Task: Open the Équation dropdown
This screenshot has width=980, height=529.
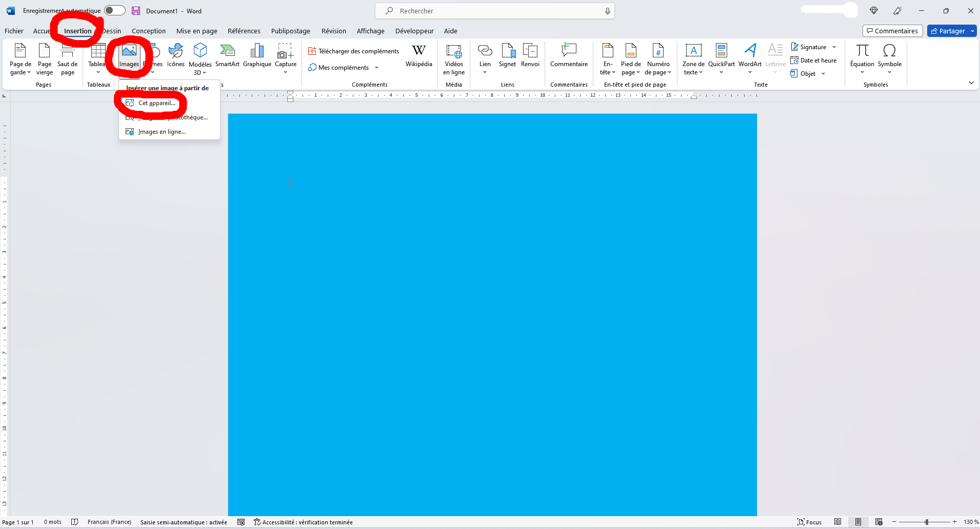Action: click(x=862, y=72)
